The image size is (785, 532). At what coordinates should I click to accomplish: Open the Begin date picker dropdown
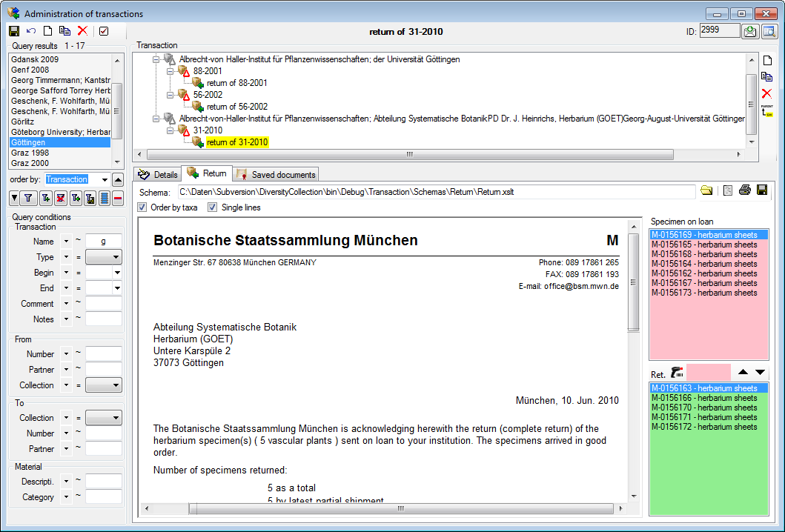tap(117, 273)
